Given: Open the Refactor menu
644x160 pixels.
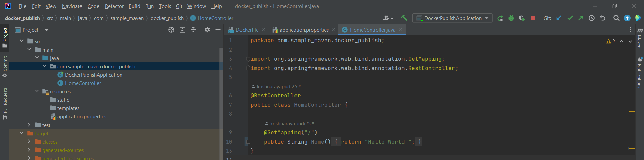Looking at the screenshot, I should click(114, 6).
